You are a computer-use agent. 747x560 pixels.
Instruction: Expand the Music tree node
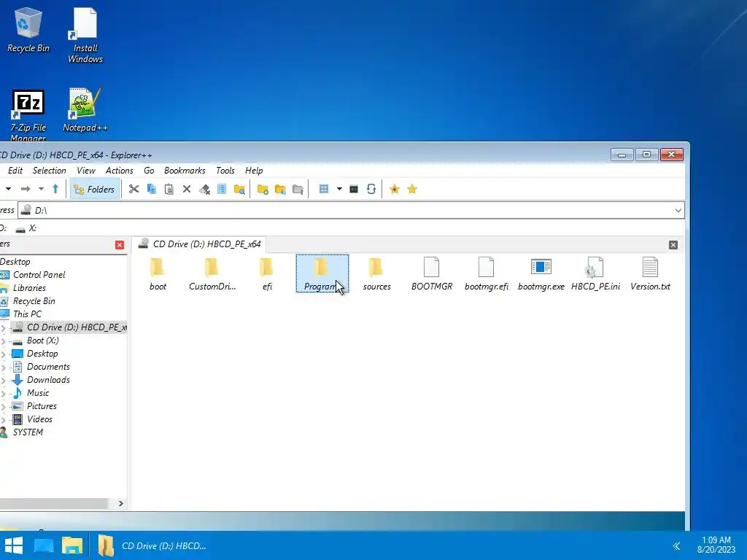pos(4,393)
